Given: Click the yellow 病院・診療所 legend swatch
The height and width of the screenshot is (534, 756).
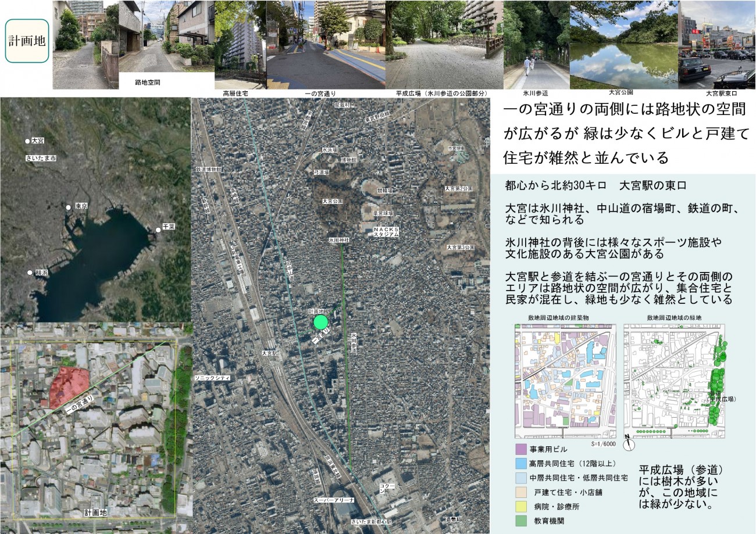Looking at the screenshot, I should 520,507.
